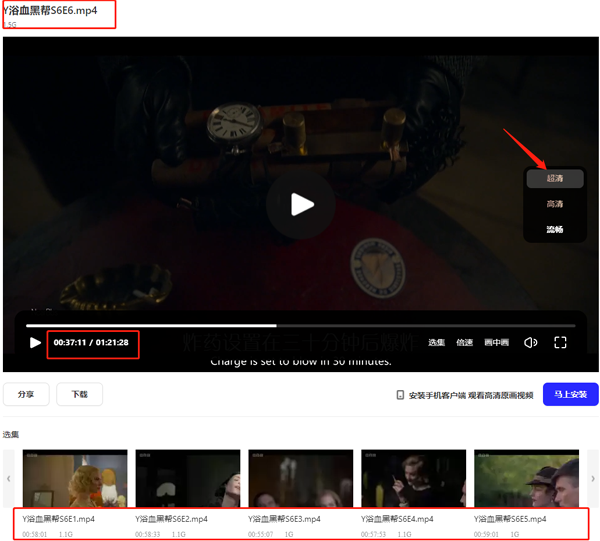
Task: Enter fullscreen with the fullscreen icon
Action: [560, 342]
